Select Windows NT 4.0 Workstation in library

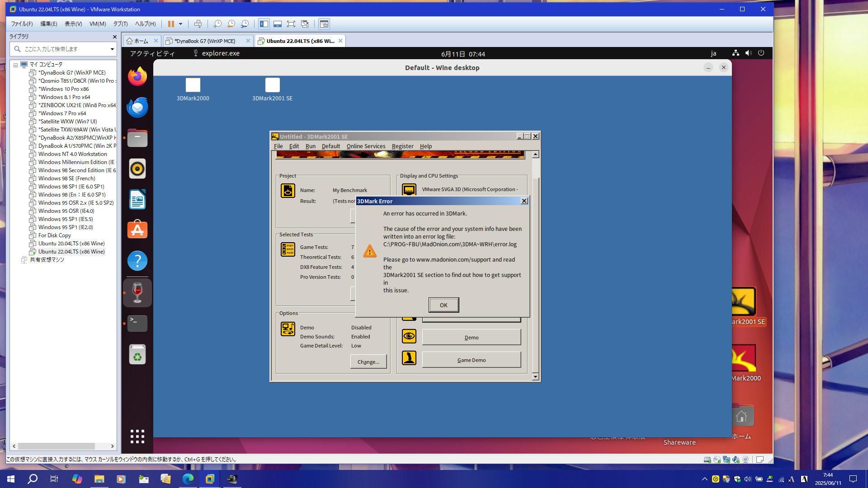coord(73,154)
